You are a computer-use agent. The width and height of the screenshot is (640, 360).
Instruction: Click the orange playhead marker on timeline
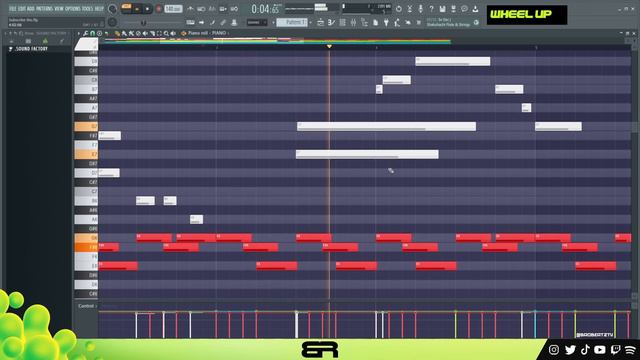[x=329, y=47]
